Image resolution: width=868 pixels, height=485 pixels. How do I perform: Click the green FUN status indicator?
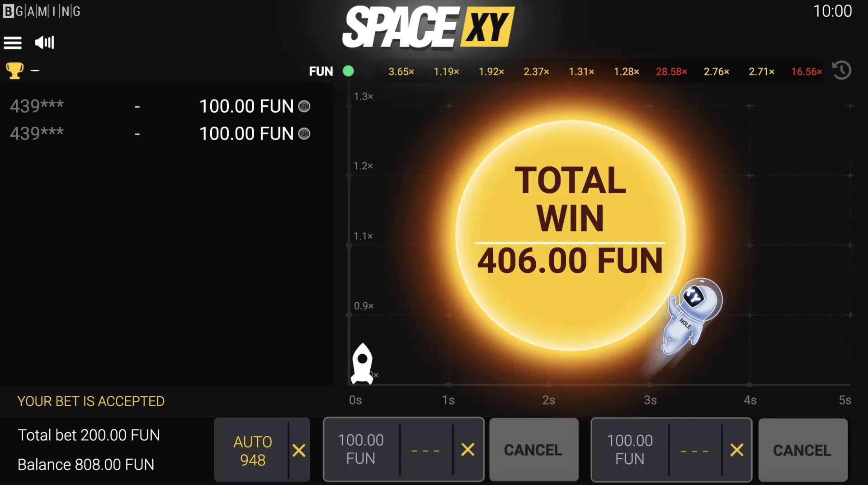tap(348, 71)
